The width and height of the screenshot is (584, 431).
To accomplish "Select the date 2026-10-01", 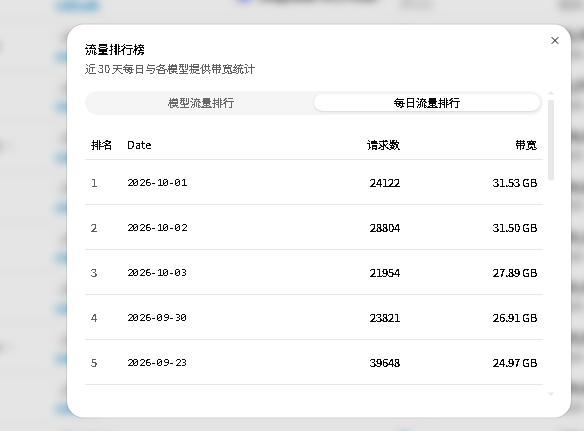I will (157, 183).
